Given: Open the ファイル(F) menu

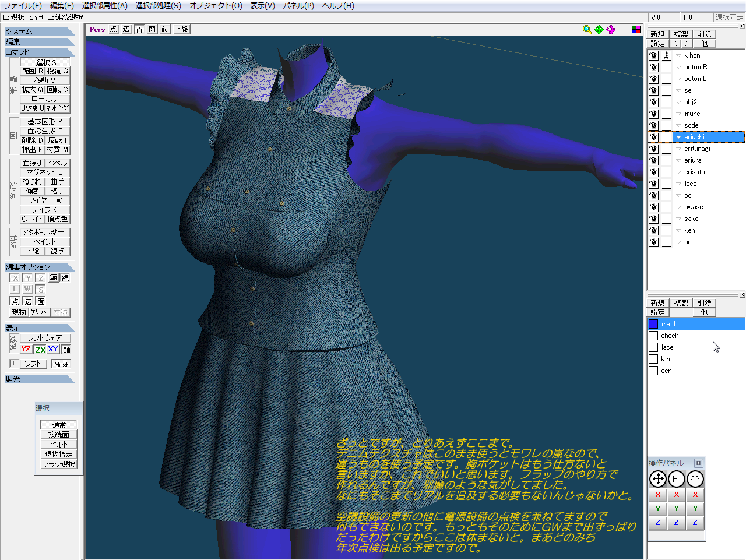Looking at the screenshot, I should pos(23,6).
